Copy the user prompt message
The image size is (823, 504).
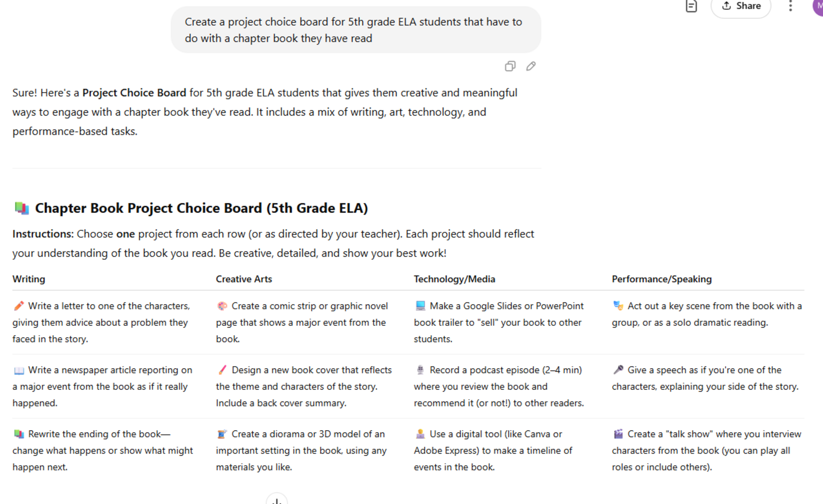point(510,66)
